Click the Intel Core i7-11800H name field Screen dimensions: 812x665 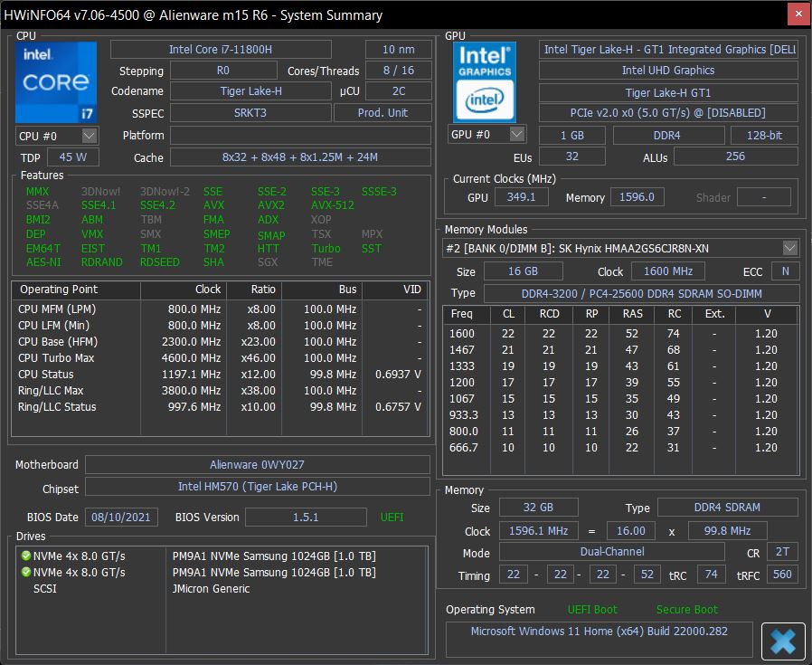tap(221, 50)
